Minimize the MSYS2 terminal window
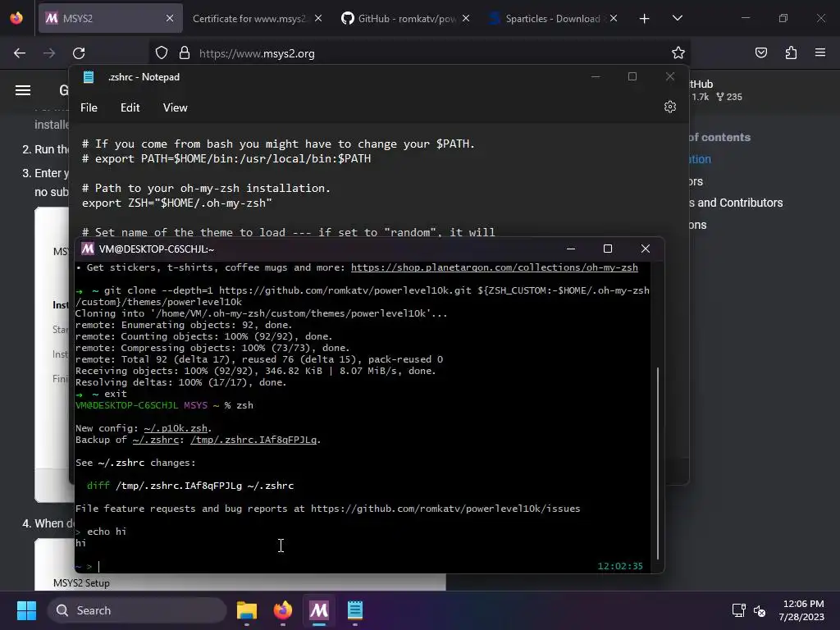 click(571, 249)
